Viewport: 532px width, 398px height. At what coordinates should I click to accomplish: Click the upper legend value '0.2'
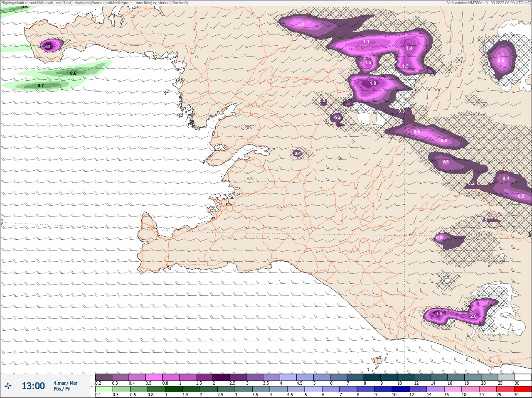pos(98,383)
